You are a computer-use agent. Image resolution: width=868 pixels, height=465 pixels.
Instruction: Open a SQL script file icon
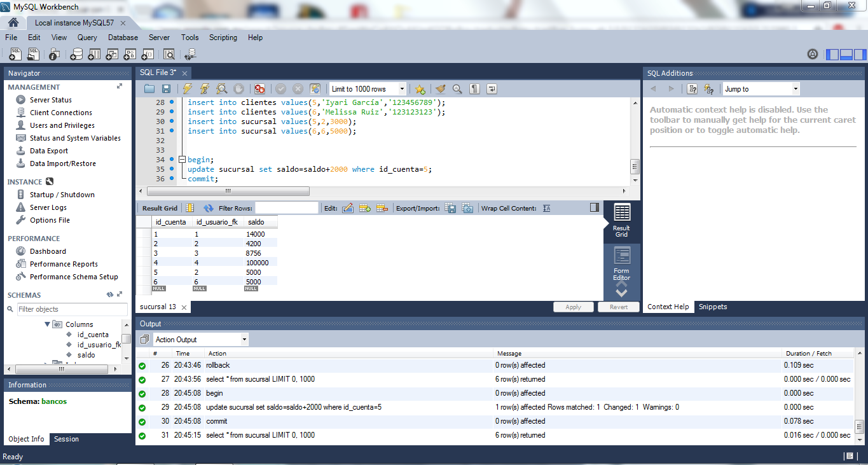(x=32, y=54)
